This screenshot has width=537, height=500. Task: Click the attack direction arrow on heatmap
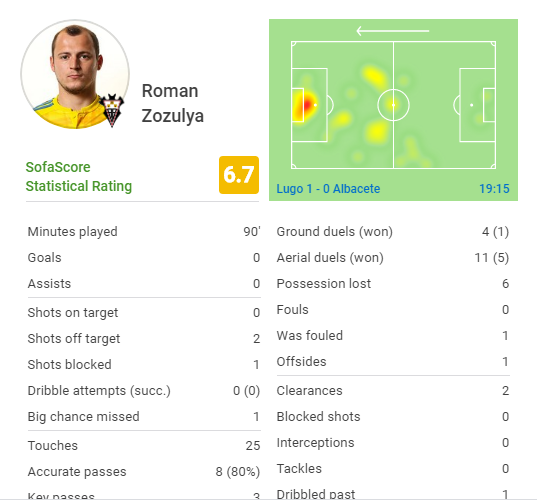coord(392,31)
